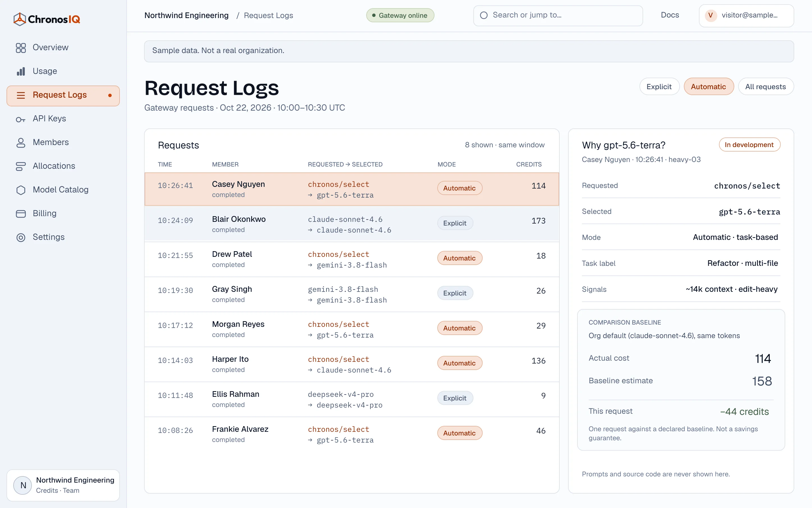
Task: Click the visitor avatar letter V
Action: tap(710, 16)
